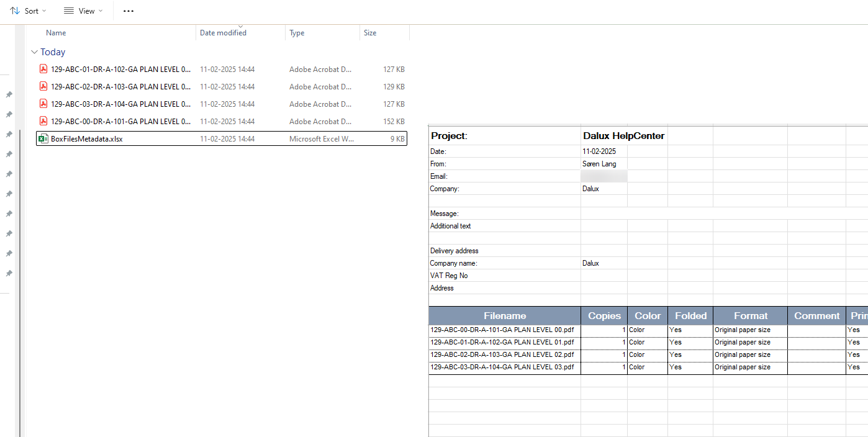Sort files by Name column header
Image resolution: width=868 pixels, height=437 pixels.
click(x=56, y=33)
